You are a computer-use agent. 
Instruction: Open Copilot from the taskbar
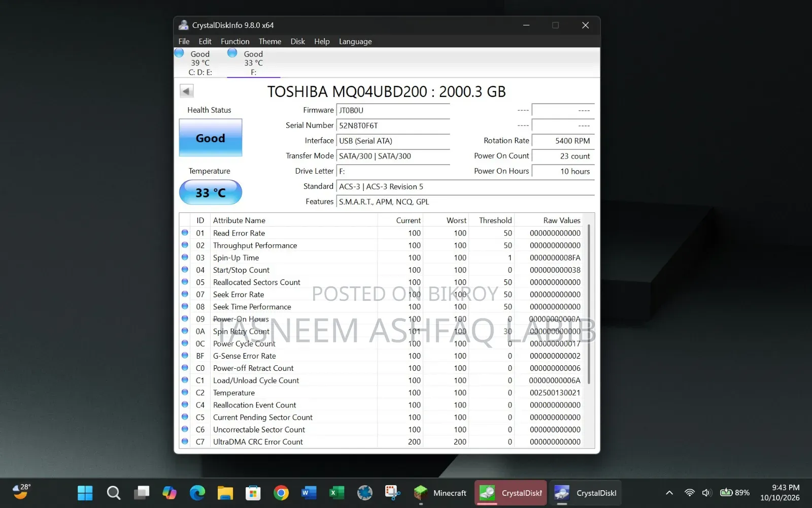[170, 493]
